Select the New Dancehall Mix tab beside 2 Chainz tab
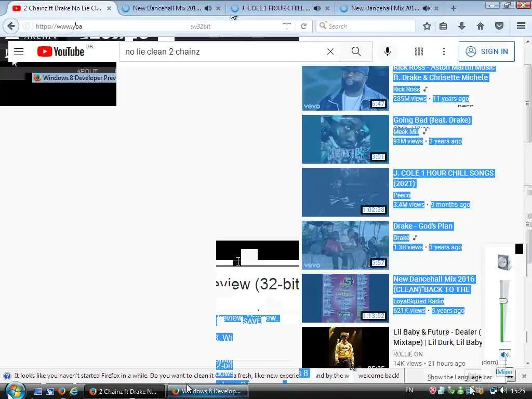The width and height of the screenshot is (532, 399). coord(166,8)
